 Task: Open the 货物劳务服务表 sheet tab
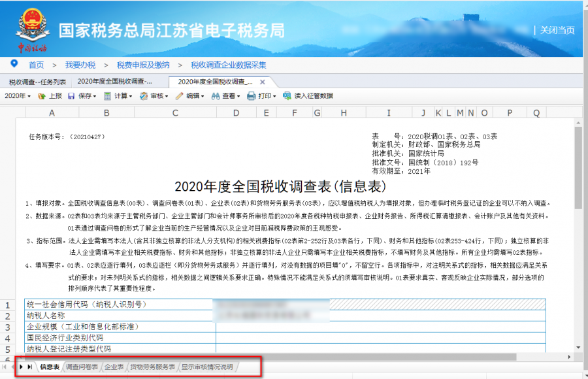(x=153, y=367)
